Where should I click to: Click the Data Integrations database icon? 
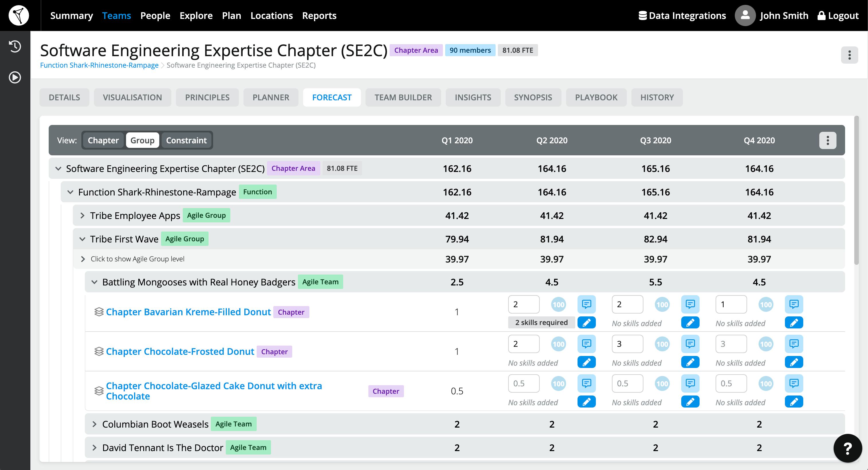642,15
